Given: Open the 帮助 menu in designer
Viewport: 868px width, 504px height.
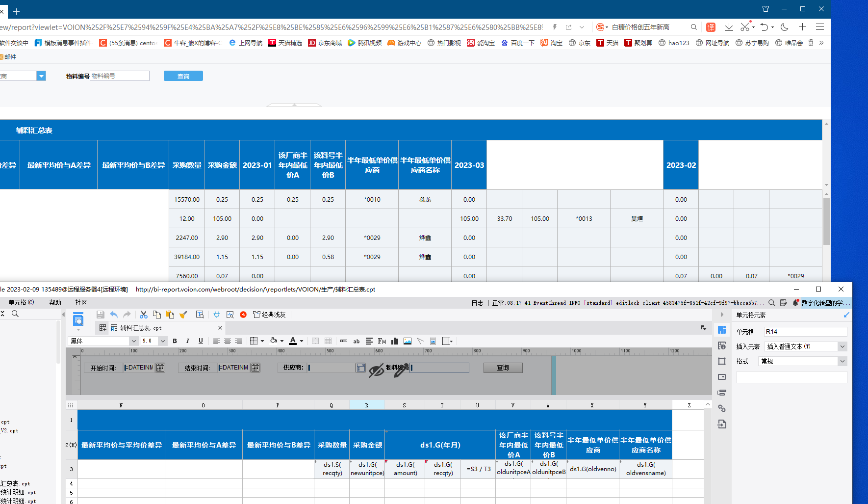Looking at the screenshot, I should click(x=55, y=302).
